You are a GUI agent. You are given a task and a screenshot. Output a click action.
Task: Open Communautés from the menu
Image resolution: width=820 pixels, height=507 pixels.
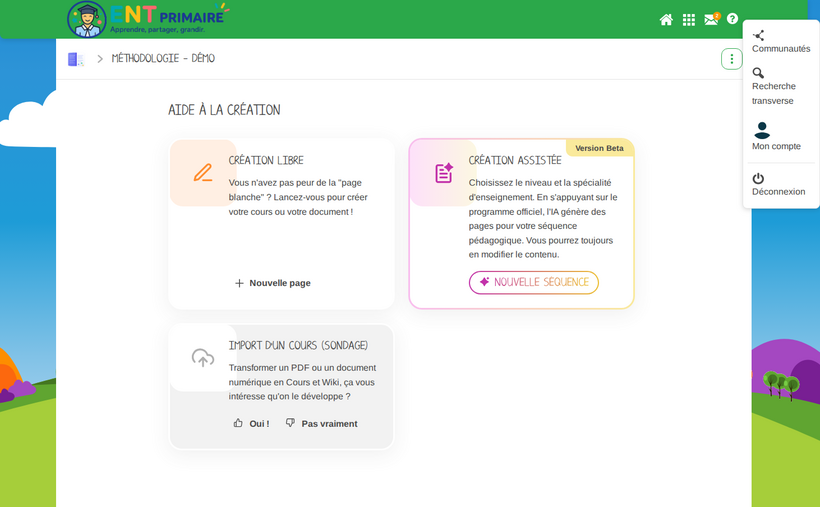(781, 42)
